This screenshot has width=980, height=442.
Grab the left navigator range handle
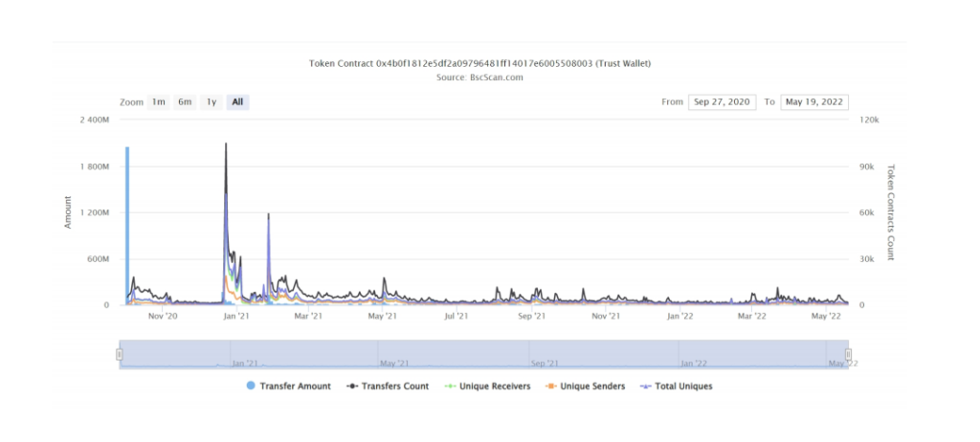(119, 355)
